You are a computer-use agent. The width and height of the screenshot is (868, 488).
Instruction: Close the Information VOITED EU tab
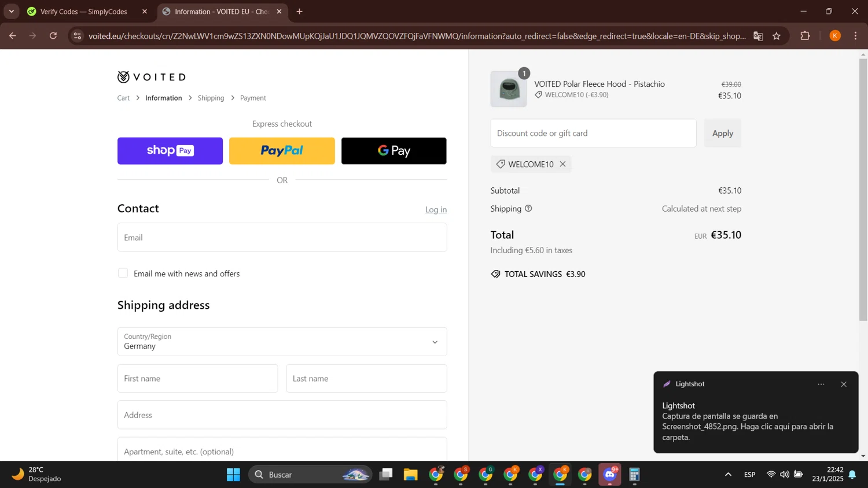[x=279, y=12]
